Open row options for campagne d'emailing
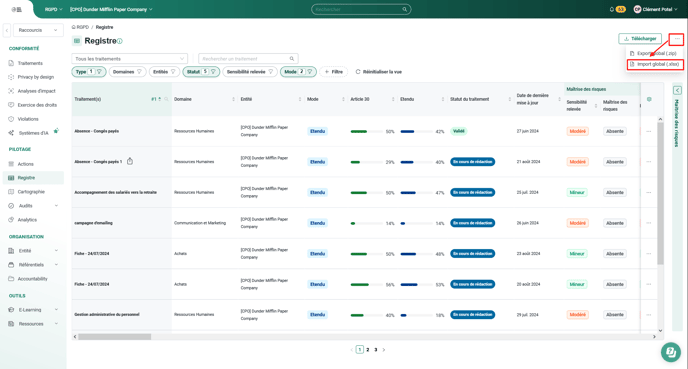This screenshot has height=369, width=688. 649,223
